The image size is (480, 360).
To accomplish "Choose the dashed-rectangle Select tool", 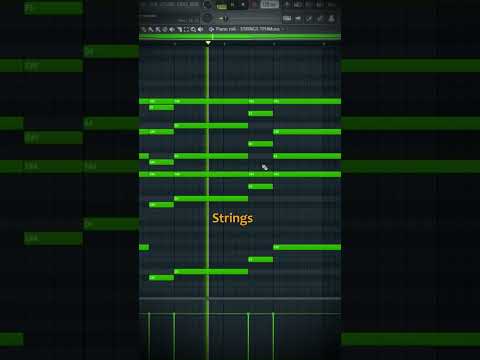I will coord(186,29).
